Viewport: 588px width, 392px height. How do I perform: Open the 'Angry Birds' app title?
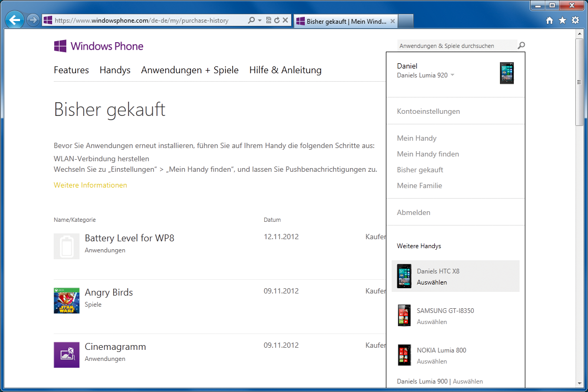[x=109, y=292]
